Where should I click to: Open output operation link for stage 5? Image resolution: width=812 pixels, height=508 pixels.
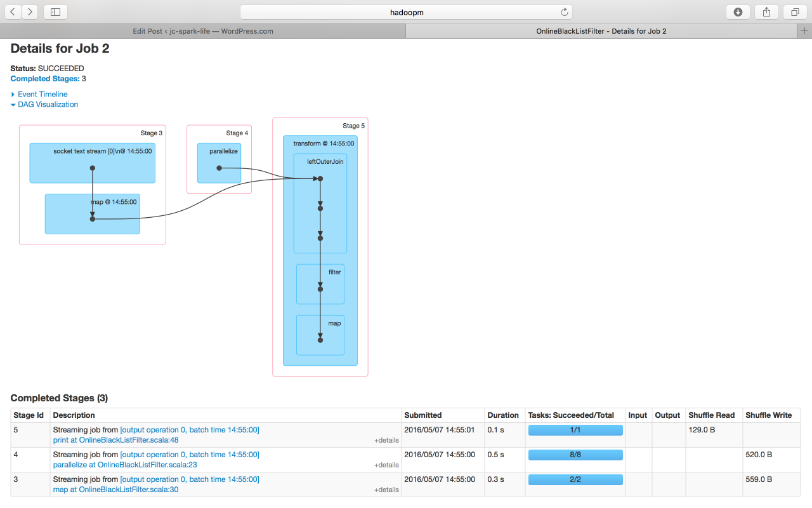(x=190, y=430)
